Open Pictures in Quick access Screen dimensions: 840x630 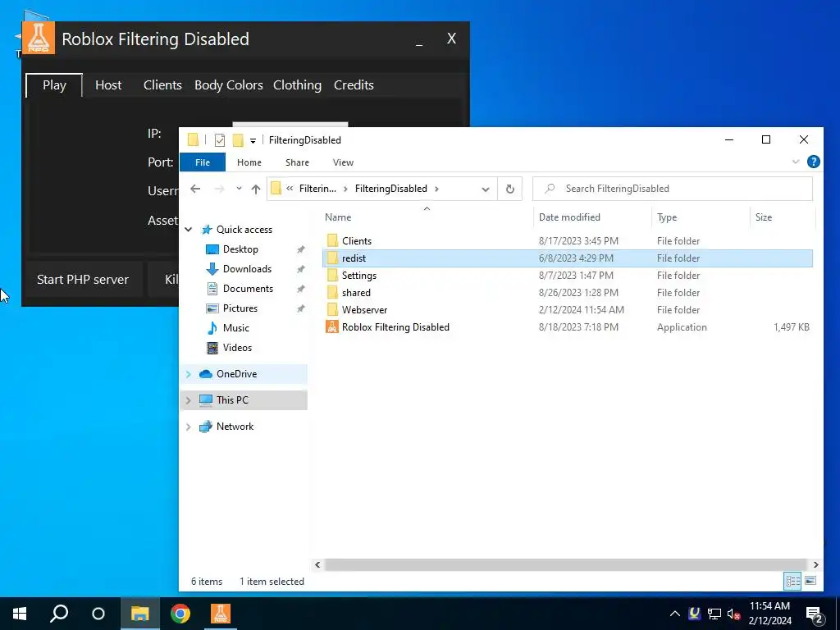coord(240,308)
